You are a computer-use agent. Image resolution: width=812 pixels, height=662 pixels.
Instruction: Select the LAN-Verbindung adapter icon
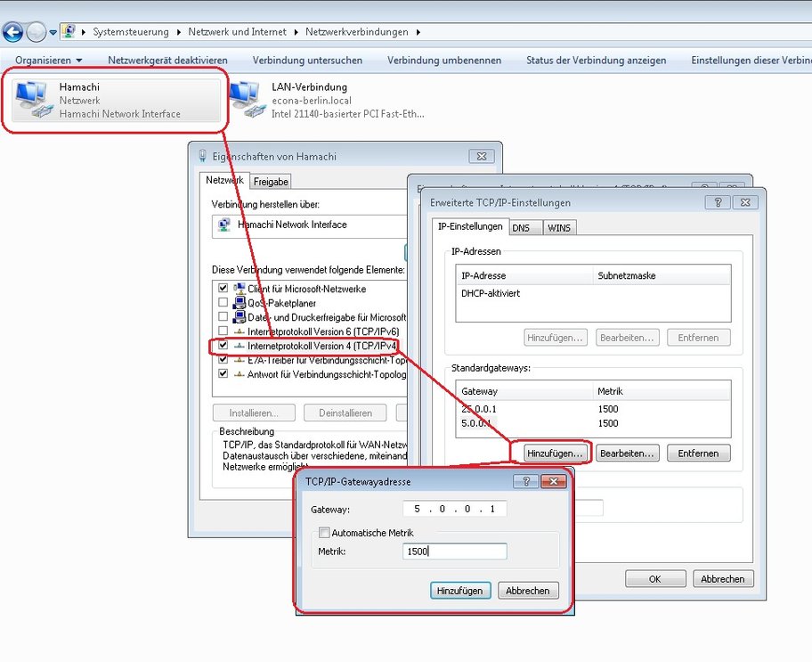tap(247, 100)
